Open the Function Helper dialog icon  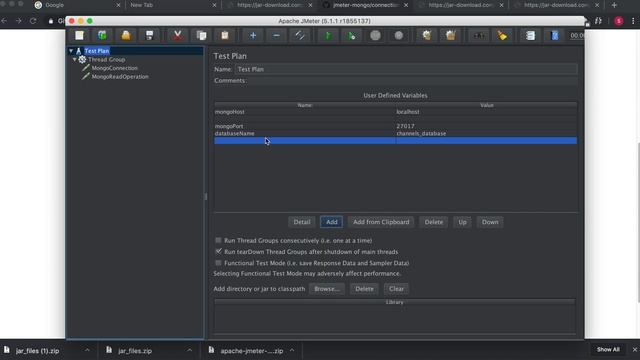(530, 36)
